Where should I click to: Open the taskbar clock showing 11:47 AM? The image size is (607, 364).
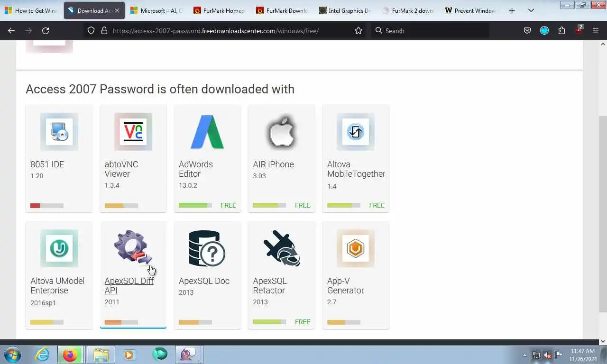[582, 355]
